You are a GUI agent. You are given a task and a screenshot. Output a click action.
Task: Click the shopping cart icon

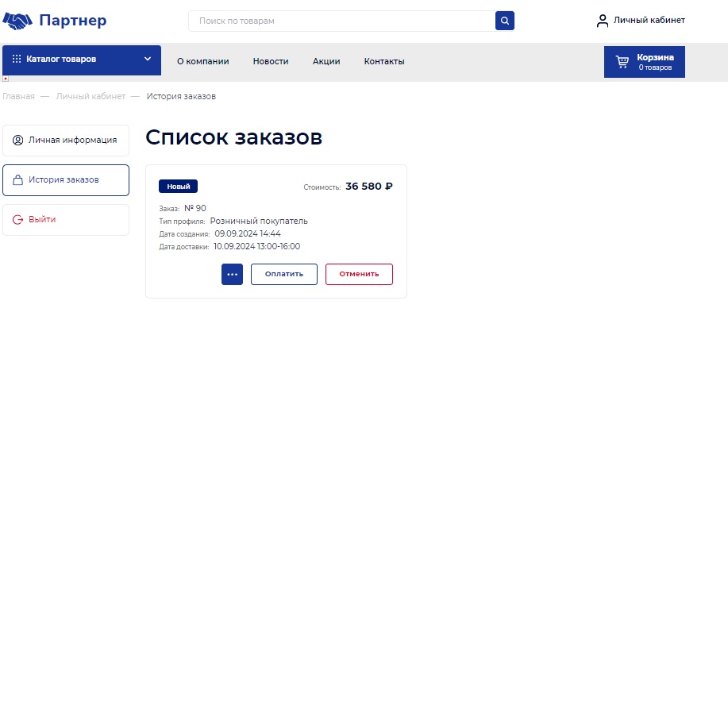pyautogui.click(x=622, y=62)
